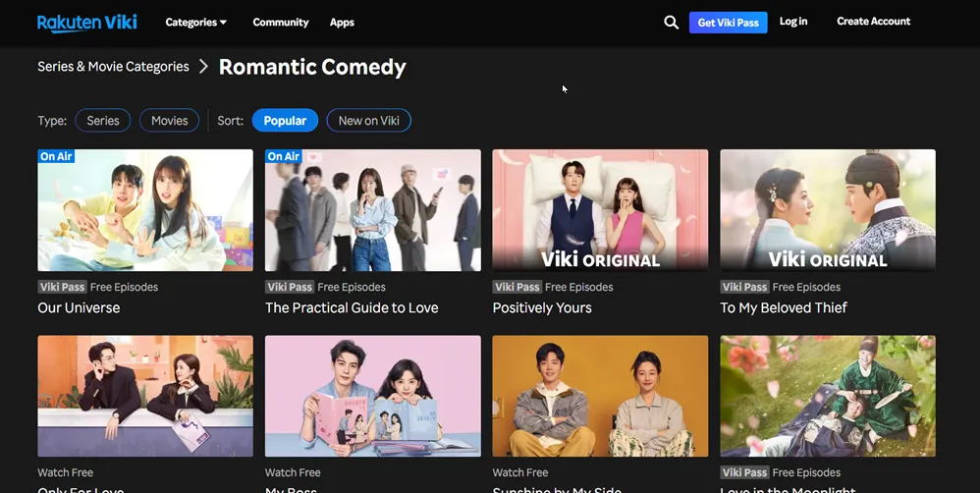This screenshot has height=493, width=980.
Task: Click Viki Pass badge under To My Beloved Thief
Action: tap(744, 287)
